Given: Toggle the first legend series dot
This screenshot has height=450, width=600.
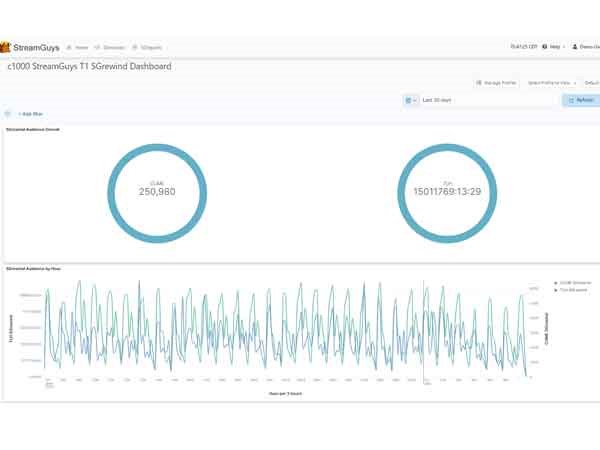Looking at the screenshot, I should [x=556, y=283].
